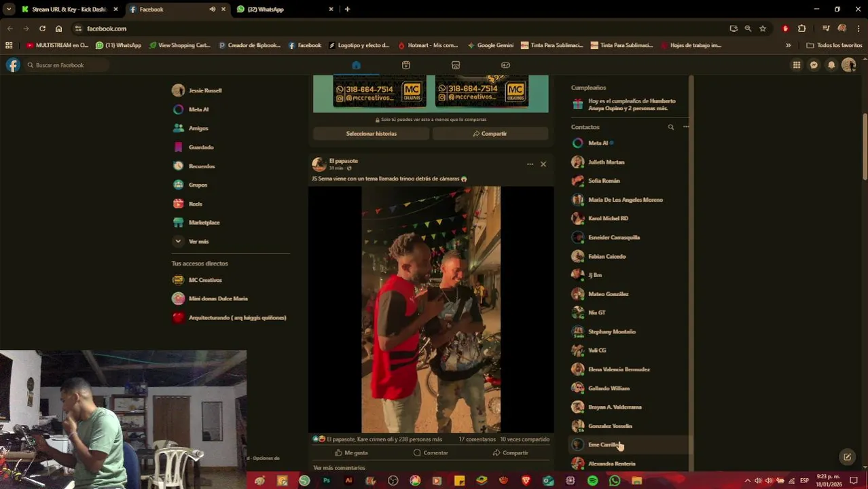Play the El papasote post video
Viewport: 868px width, 489px height.
point(431,310)
